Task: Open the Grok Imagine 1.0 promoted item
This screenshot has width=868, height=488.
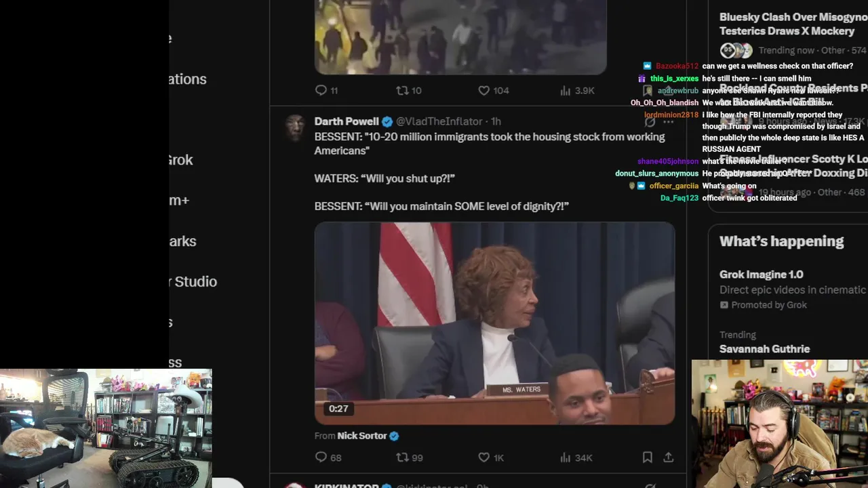Action: 761,274
